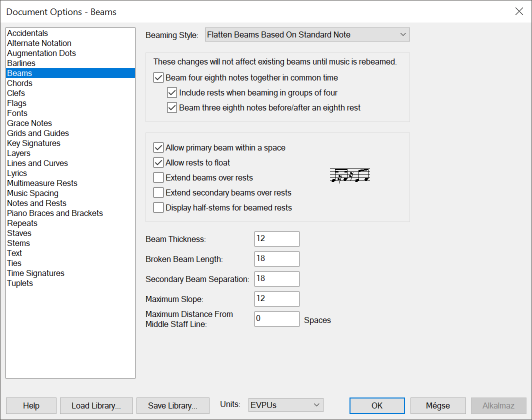The width and height of the screenshot is (532, 420).
Task: Click the Save Library button
Action: pyautogui.click(x=172, y=405)
